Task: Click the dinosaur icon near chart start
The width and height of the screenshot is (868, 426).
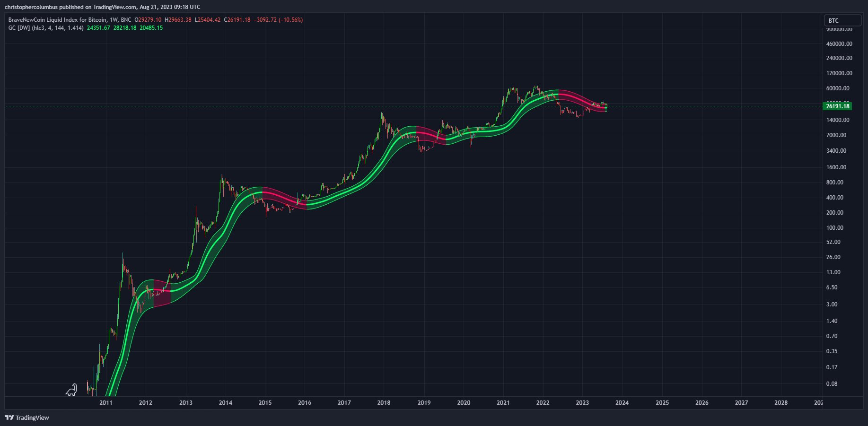Action: (x=71, y=390)
